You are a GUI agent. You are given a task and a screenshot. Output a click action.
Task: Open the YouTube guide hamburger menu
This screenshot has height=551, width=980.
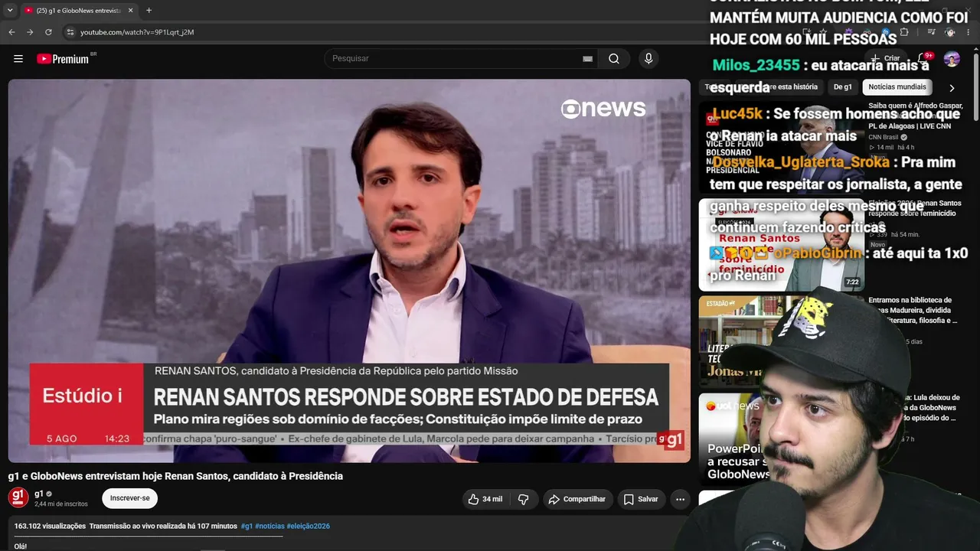tap(18, 59)
